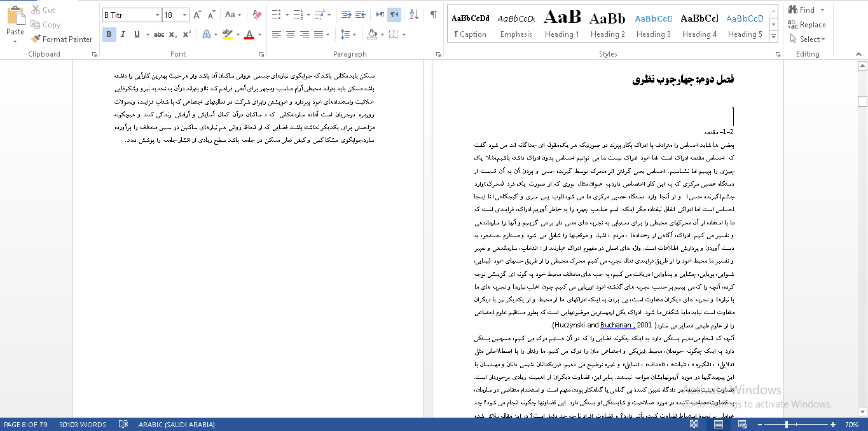Screen dimensions: 868x431
Task: Apply subscript formatting
Action: click(x=174, y=34)
